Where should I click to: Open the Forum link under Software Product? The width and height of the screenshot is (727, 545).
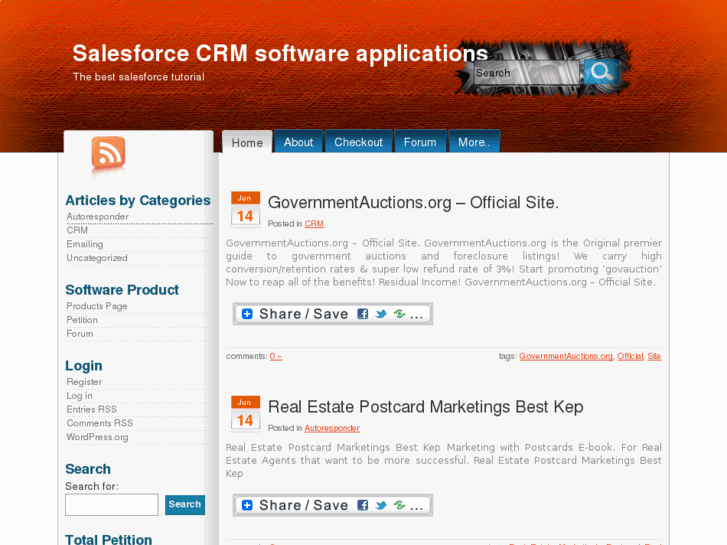[80, 334]
